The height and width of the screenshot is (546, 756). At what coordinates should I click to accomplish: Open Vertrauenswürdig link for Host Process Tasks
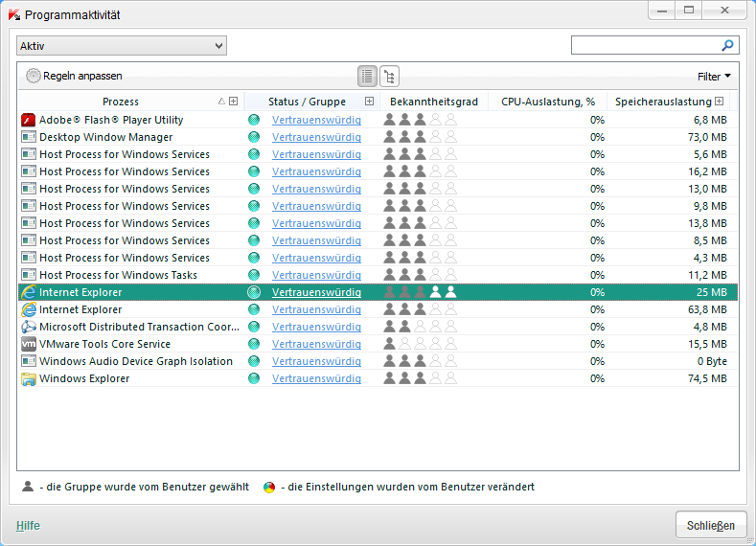tap(316, 275)
